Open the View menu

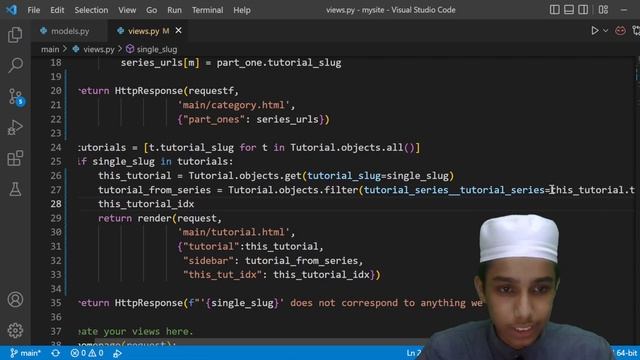pos(127,10)
